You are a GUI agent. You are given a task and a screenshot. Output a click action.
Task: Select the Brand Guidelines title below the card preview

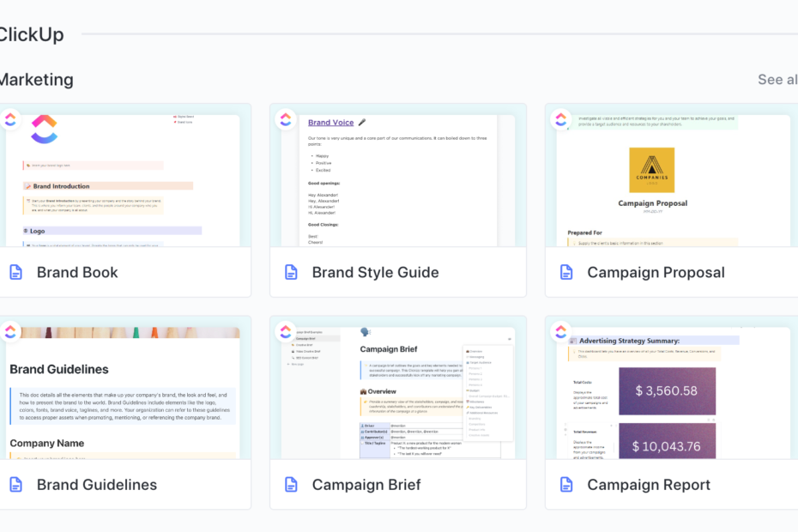[x=97, y=485]
